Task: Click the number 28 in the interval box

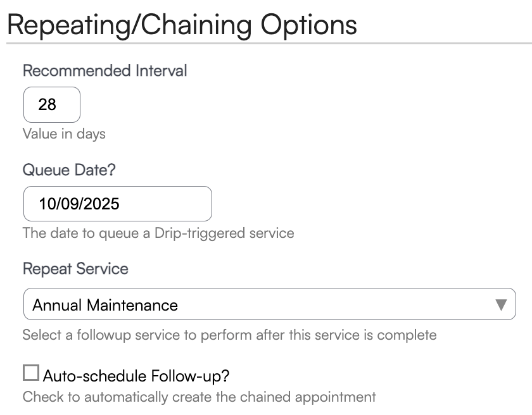Action: point(47,104)
